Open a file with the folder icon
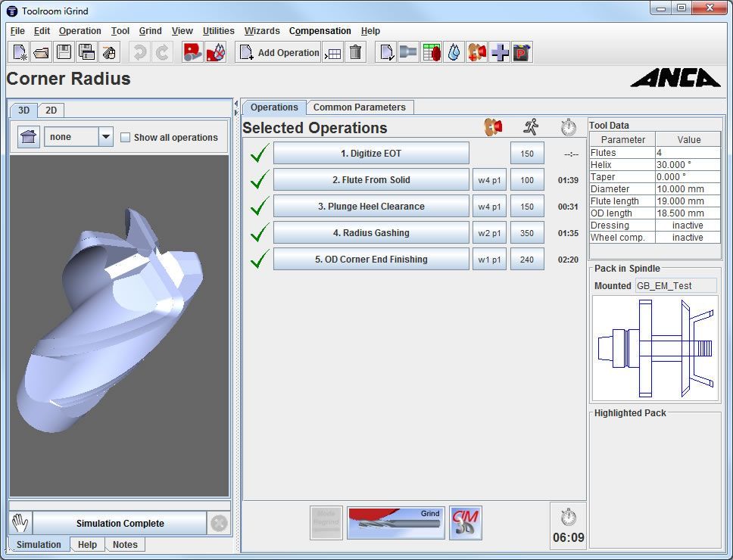The width and height of the screenshot is (733, 560). pyautogui.click(x=42, y=52)
